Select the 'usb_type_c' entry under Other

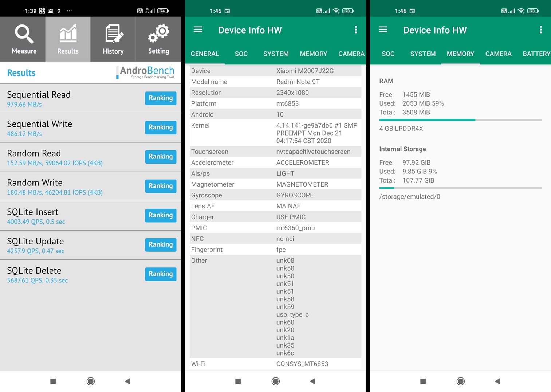(292, 315)
